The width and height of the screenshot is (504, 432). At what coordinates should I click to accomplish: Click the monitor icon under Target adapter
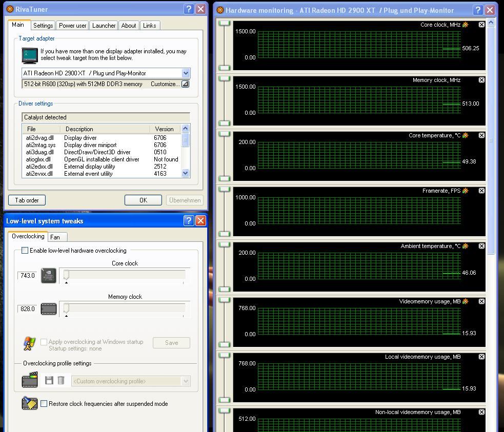30,55
